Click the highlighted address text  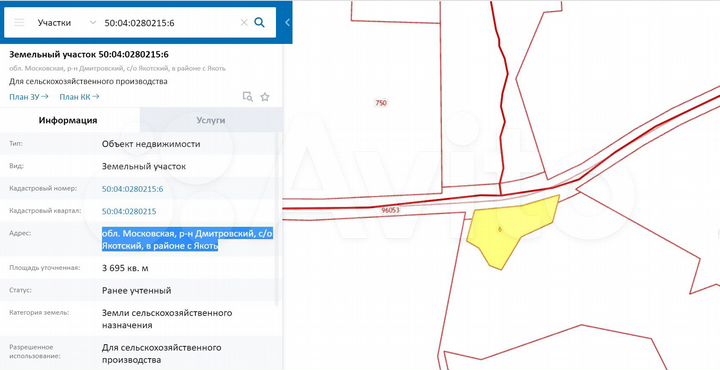pyautogui.click(x=187, y=240)
